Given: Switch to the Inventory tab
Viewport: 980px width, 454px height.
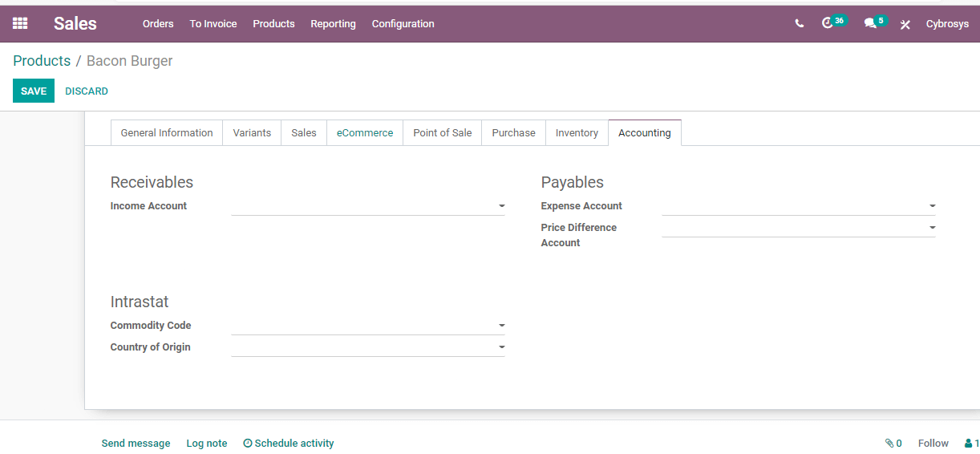Looking at the screenshot, I should (x=577, y=133).
